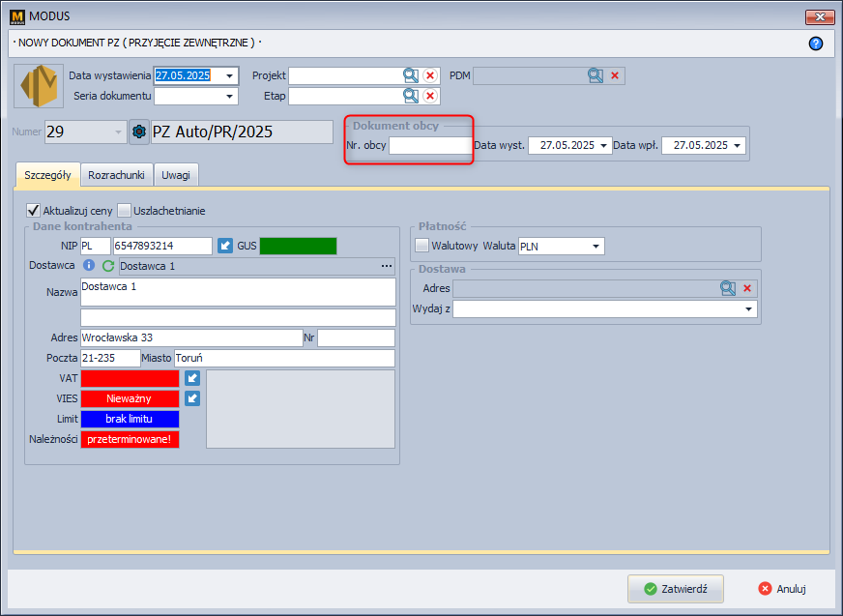Check the Walutowy payment checkbox
Screen dimensions: 843x616
[421, 246]
